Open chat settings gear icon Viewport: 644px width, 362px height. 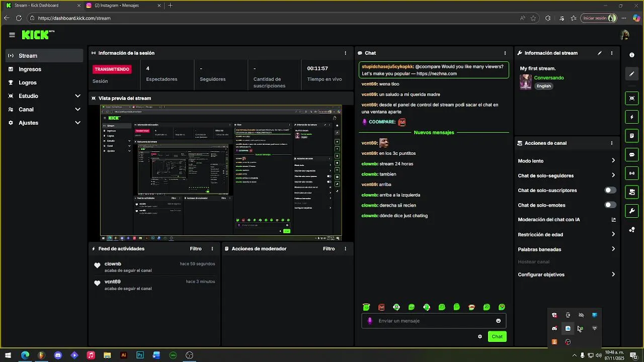(480, 337)
